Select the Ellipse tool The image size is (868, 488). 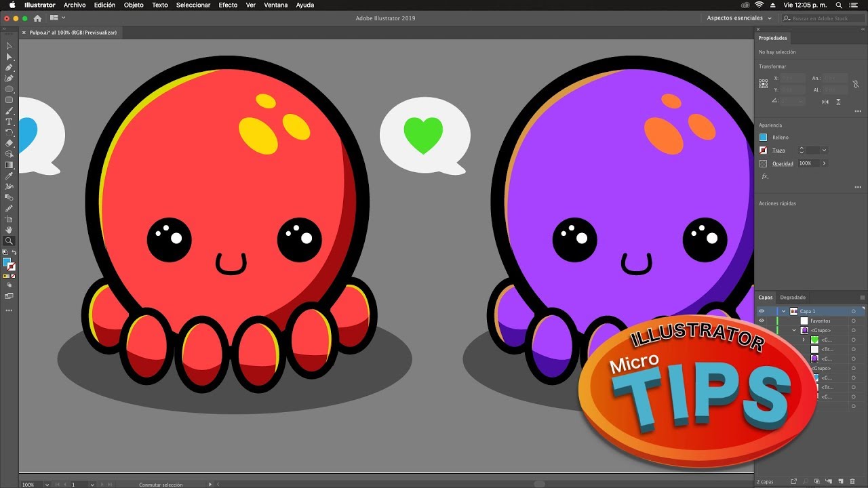click(9, 89)
